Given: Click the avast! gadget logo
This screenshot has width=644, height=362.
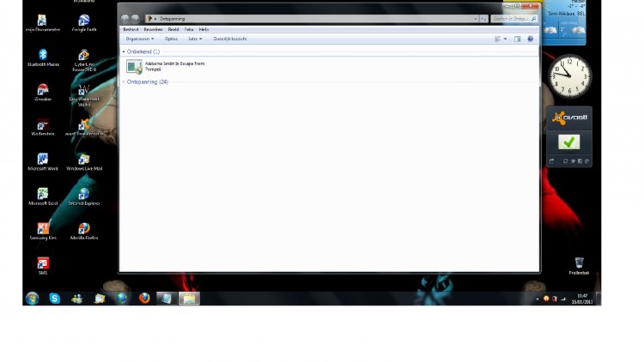Looking at the screenshot, I should 569,118.
